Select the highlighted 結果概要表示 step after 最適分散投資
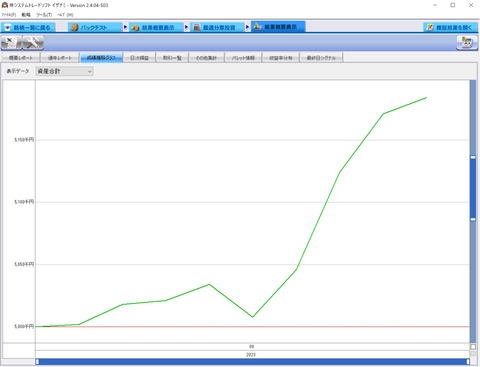This screenshot has height=367, width=480. [x=278, y=27]
